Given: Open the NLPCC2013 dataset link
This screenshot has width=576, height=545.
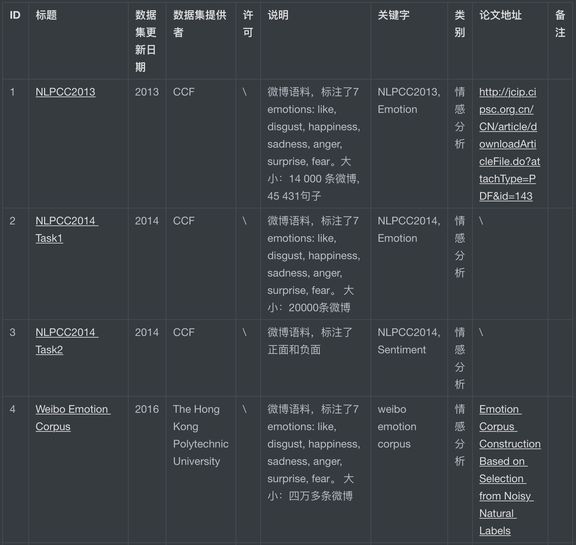Looking at the screenshot, I should (x=65, y=92).
